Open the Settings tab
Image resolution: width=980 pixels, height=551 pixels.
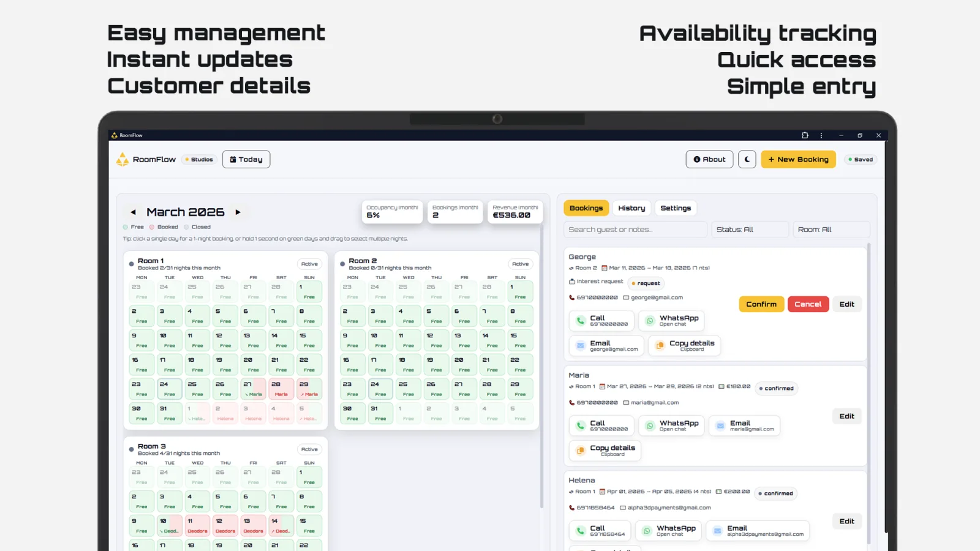[x=676, y=208]
